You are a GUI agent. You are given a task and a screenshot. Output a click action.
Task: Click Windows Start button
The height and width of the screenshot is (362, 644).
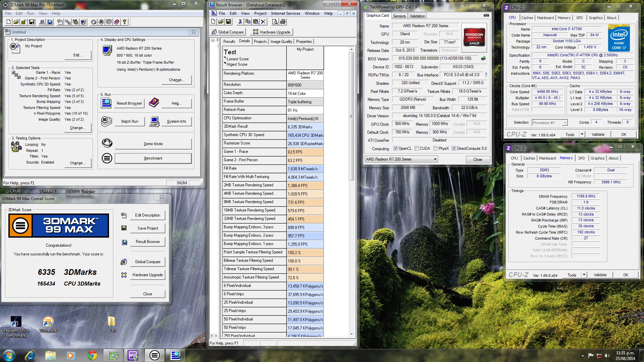pyautogui.click(x=9, y=355)
